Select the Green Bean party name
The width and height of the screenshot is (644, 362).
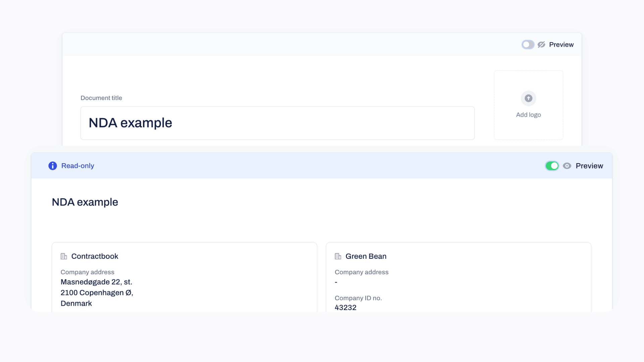point(366,256)
